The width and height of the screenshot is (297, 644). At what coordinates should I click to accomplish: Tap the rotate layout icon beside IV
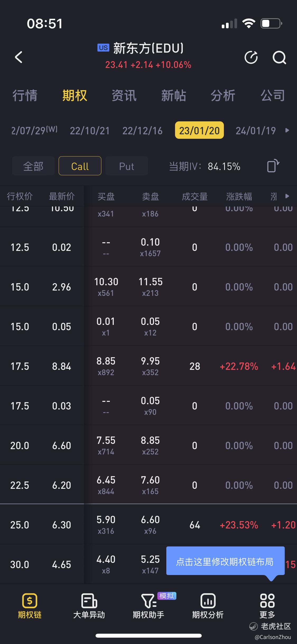pyautogui.click(x=273, y=166)
